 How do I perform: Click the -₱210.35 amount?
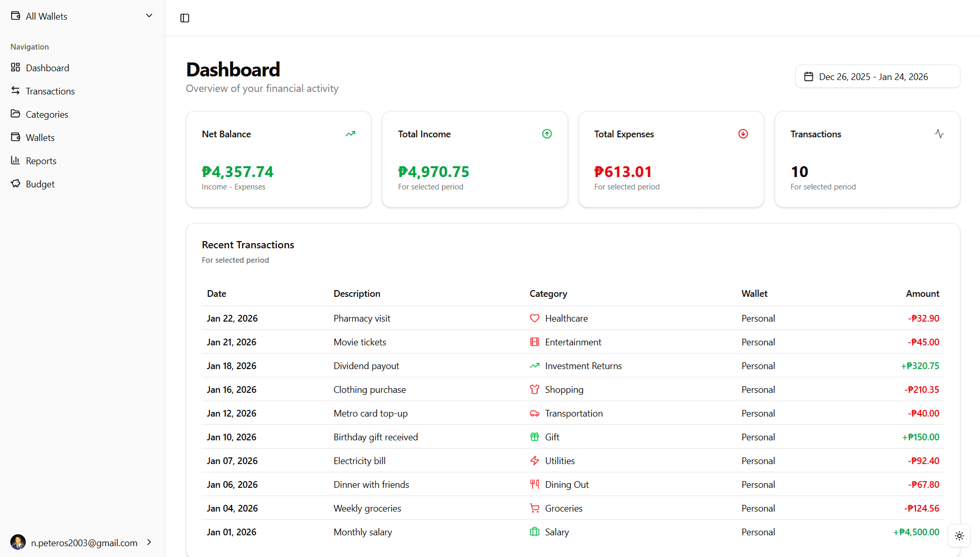pyautogui.click(x=922, y=389)
